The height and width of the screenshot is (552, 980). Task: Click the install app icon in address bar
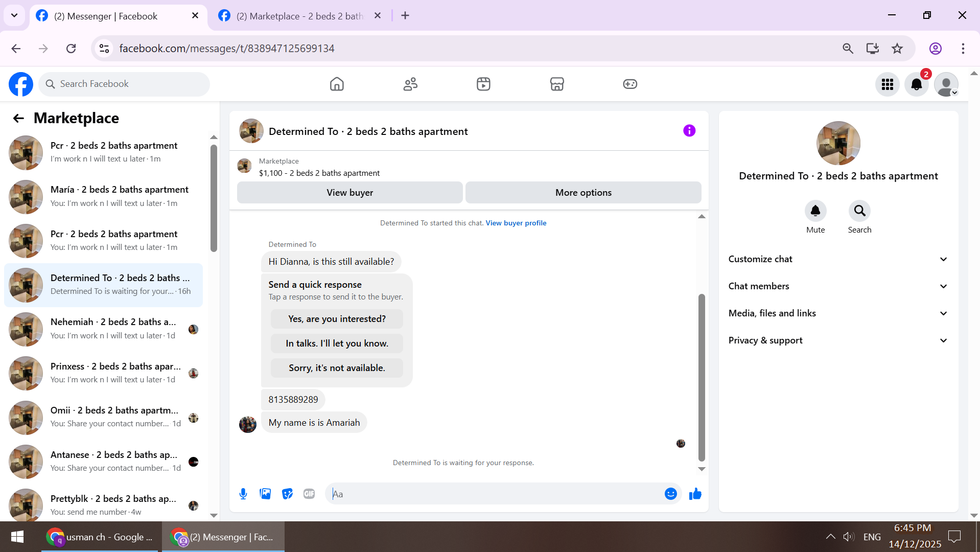[x=873, y=49]
